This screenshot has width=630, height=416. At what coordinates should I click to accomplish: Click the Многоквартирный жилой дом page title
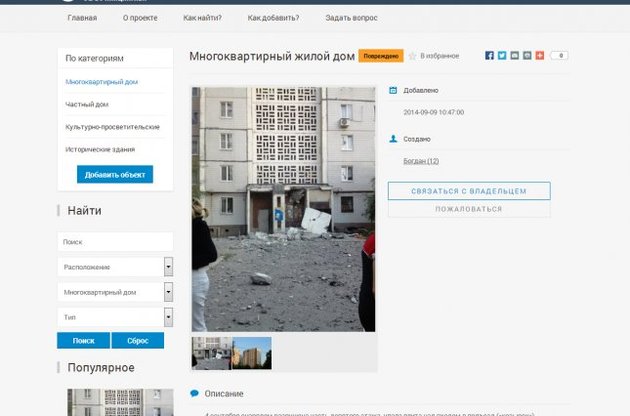[x=272, y=56]
